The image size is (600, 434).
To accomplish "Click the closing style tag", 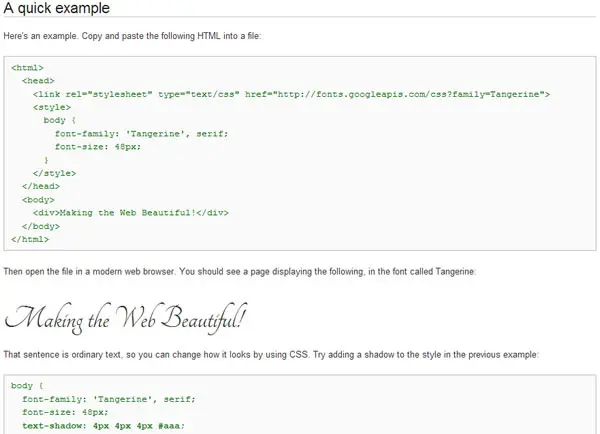I will coord(54,173).
